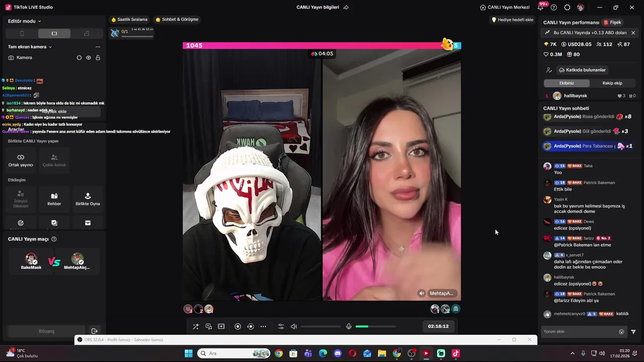644x362 pixels.
Task: Select the Kamera source row
Action: (54, 58)
